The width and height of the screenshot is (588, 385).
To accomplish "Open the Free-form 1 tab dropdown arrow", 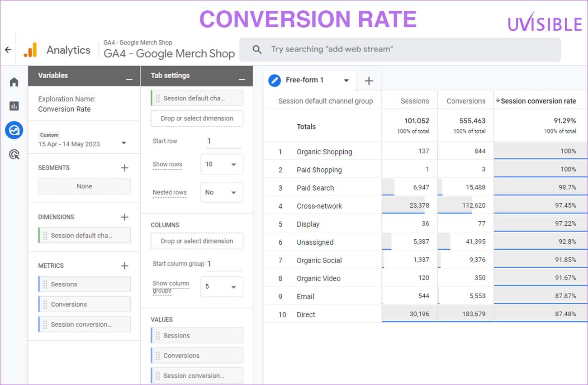I will coord(346,81).
